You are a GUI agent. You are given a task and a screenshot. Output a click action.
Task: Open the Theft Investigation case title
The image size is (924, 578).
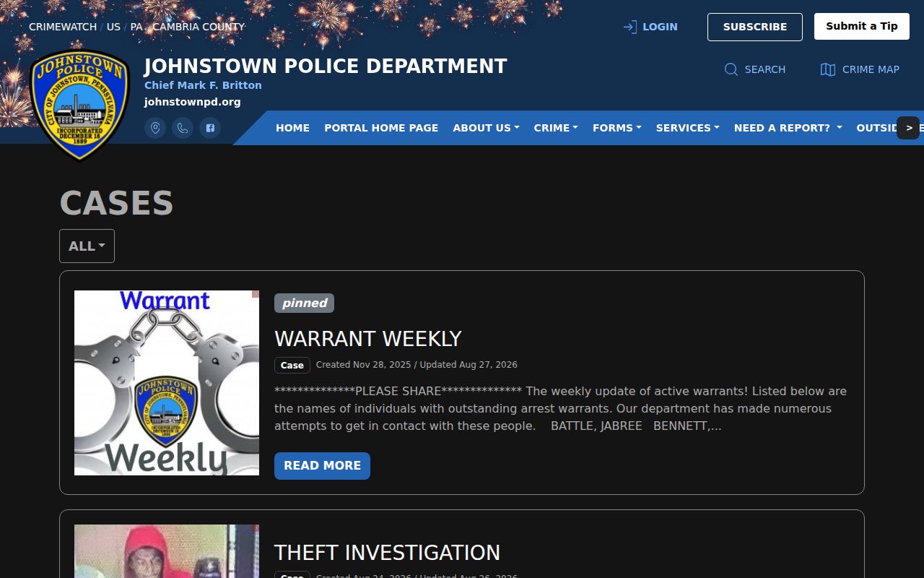coord(387,553)
